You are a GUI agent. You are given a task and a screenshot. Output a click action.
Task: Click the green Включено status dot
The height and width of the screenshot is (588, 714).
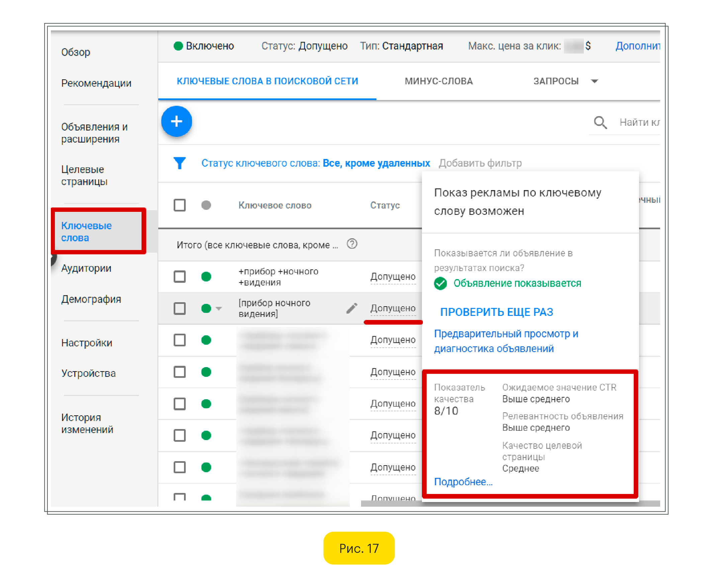(x=178, y=46)
